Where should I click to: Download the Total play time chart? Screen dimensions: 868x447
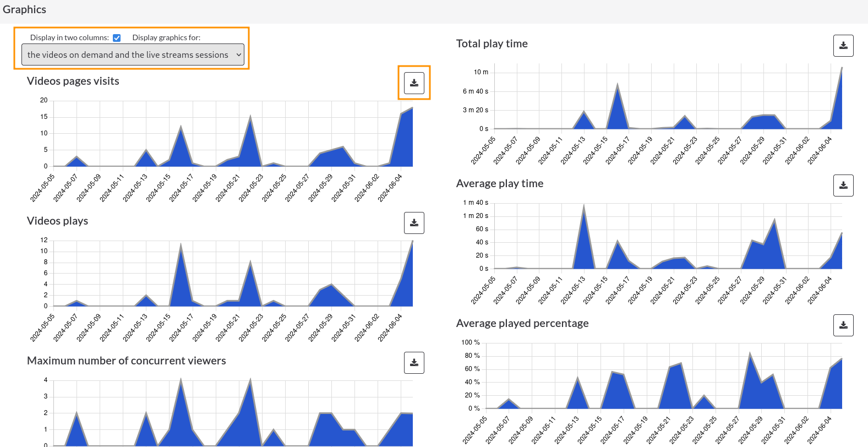coord(843,46)
